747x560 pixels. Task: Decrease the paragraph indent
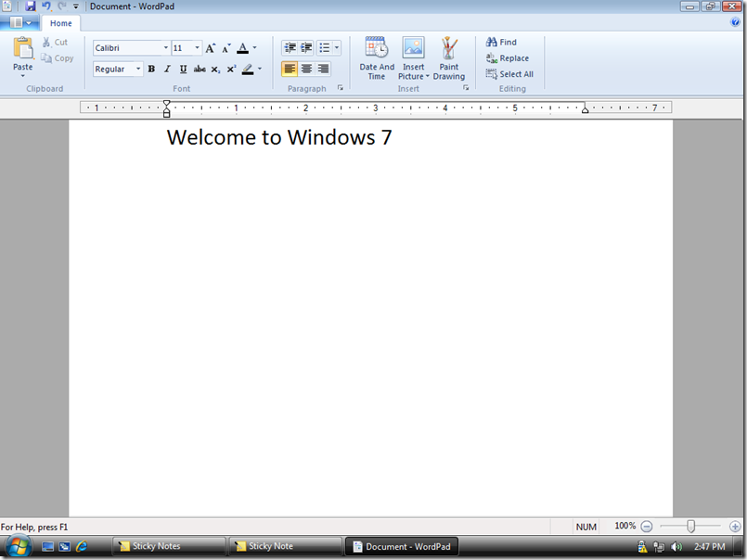290,47
